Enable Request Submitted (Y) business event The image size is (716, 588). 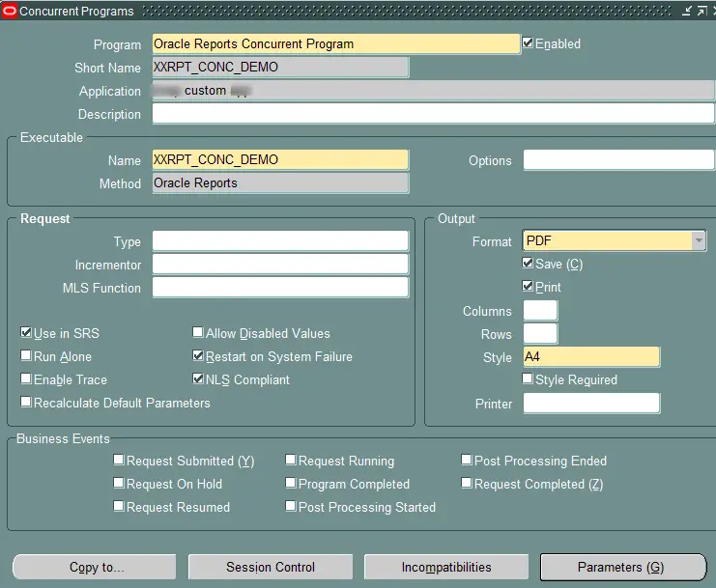(x=119, y=460)
